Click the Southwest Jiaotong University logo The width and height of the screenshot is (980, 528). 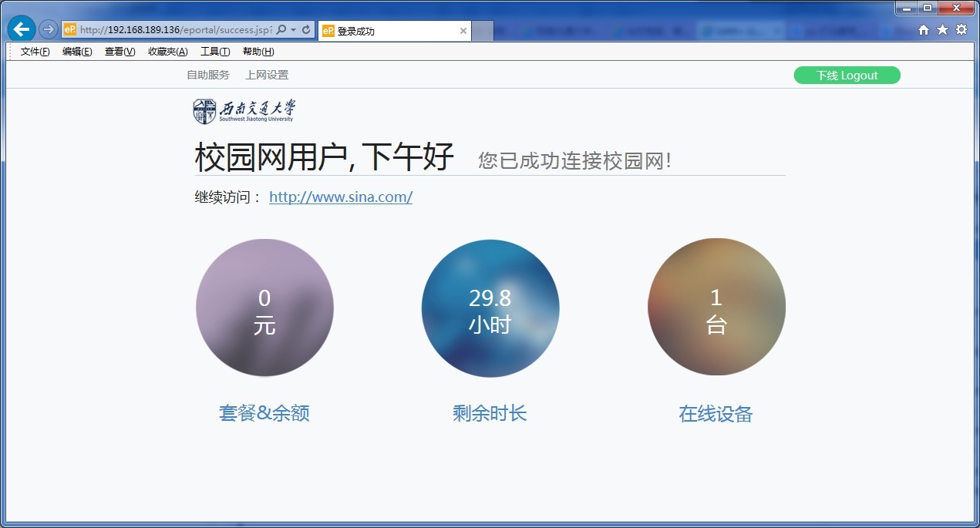pos(245,110)
